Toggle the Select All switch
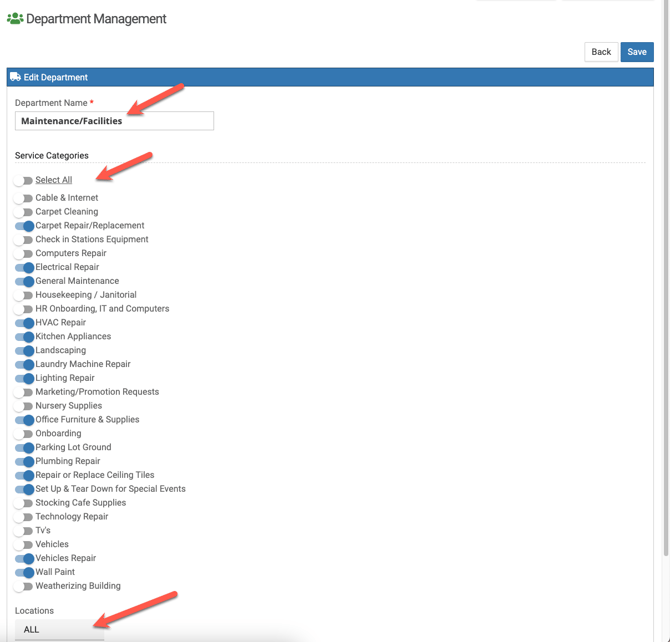Viewport: 670px width, 642px height. pos(23,181)
